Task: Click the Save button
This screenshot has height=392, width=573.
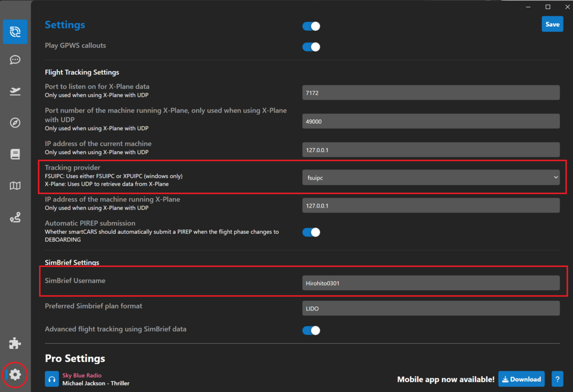Action: click(552, 24)
